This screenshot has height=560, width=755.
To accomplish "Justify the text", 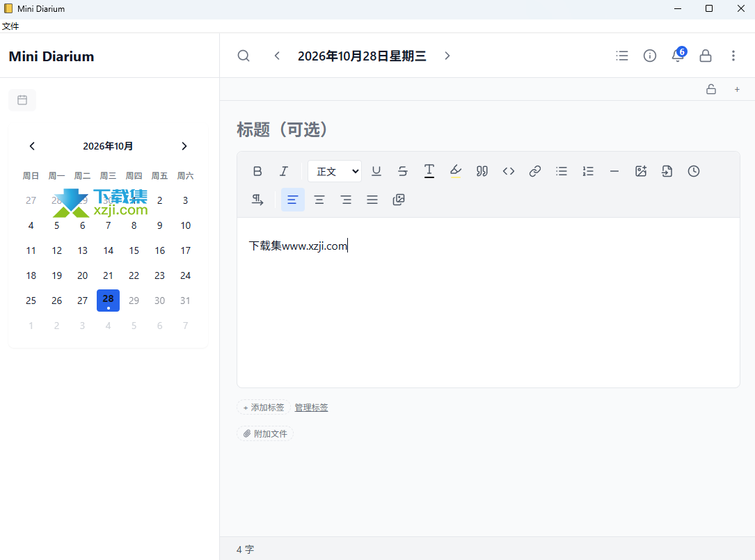I will pyautogui.click(x=372, y=200).
